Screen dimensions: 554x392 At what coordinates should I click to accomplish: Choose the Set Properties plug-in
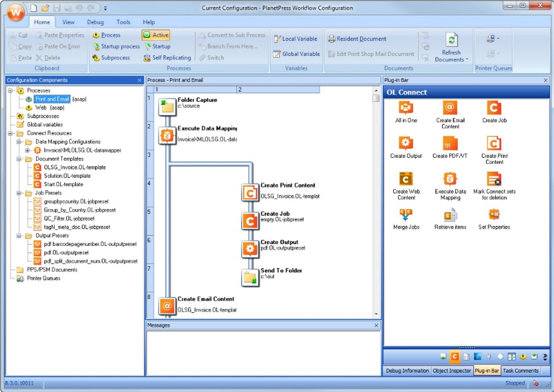pyautogui.click(x=494, y=219)
